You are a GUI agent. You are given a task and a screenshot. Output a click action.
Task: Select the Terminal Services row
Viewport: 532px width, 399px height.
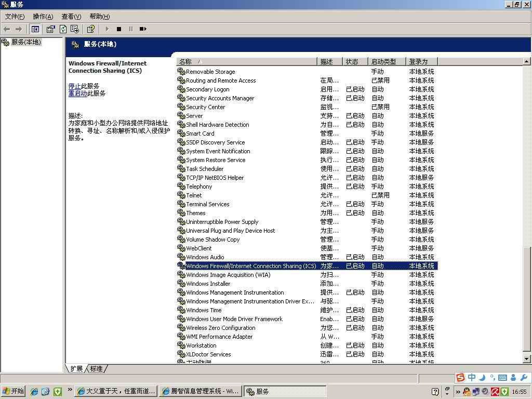(x=307, y=204)
